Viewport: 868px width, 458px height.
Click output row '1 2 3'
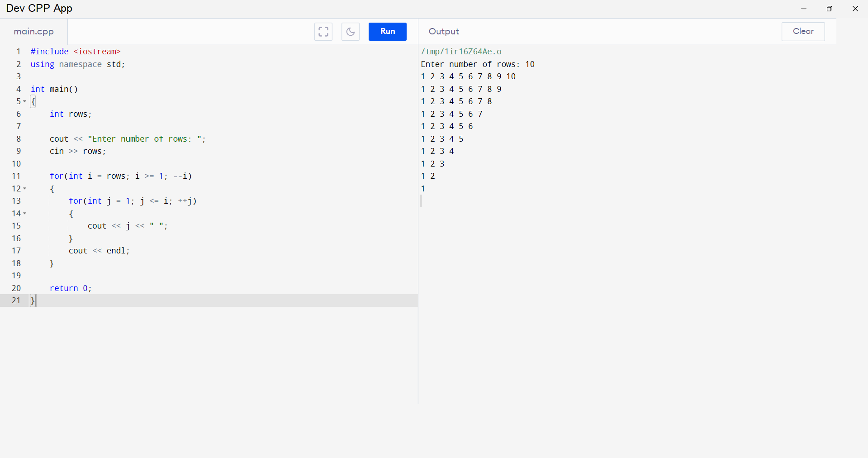coord(433,164)
